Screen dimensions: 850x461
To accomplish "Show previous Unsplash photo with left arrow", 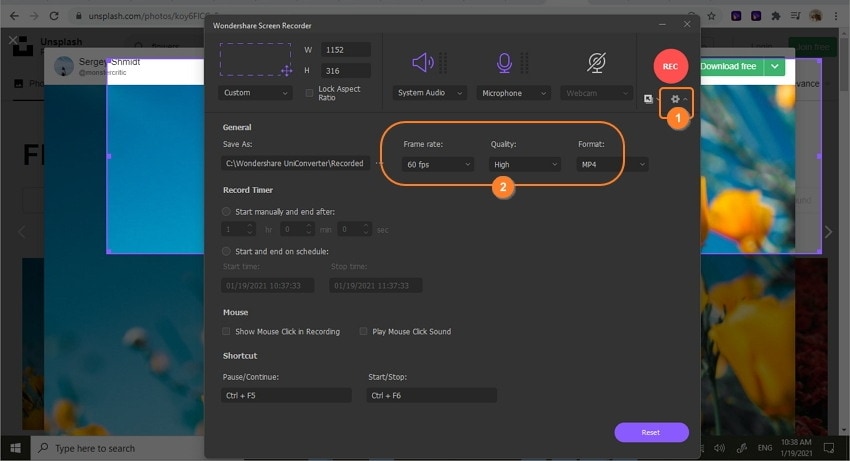I will point(21,232).
